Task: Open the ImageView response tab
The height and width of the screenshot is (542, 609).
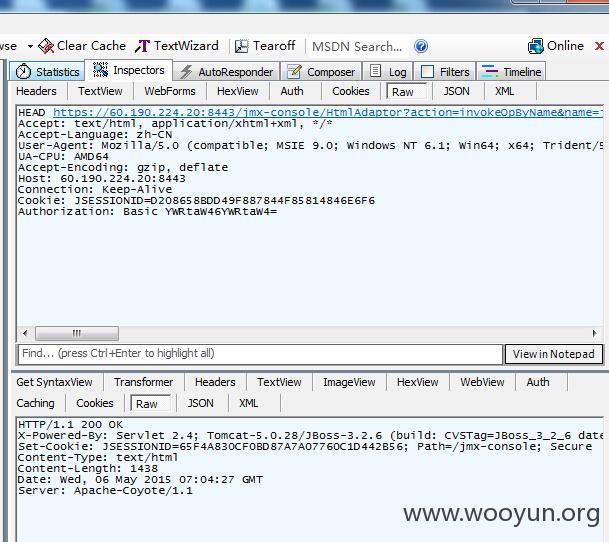Action: point(349,382)
